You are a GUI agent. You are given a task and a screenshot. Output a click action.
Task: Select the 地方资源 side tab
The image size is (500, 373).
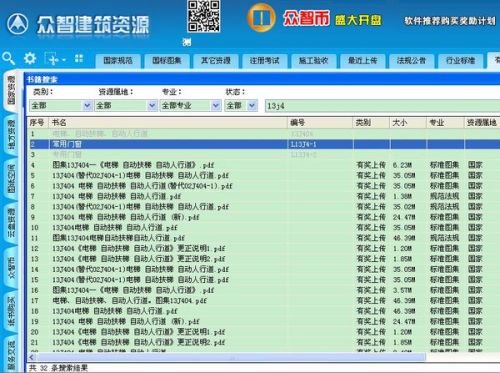11,134
